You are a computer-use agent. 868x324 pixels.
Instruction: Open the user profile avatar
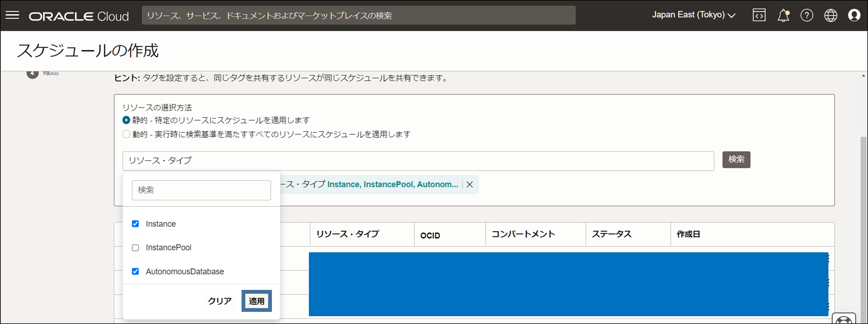[x=854, y=15]
